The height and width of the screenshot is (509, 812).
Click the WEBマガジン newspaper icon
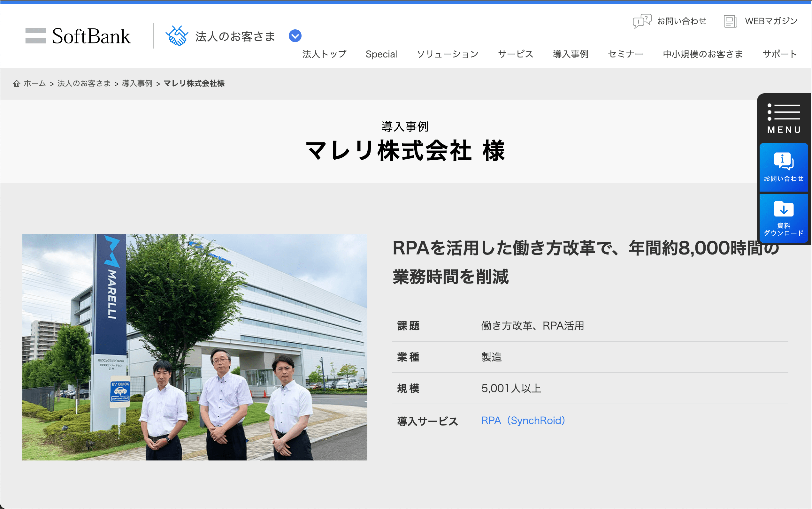click(730, 21)
